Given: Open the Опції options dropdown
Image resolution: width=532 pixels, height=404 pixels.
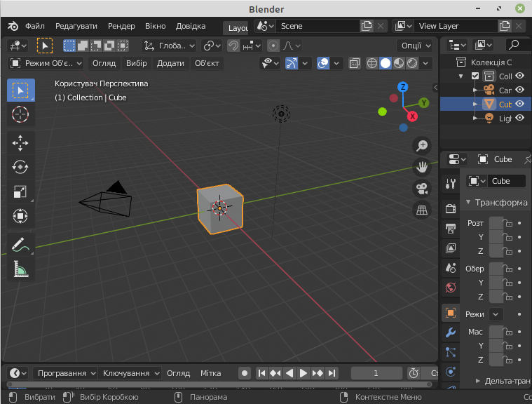Looking at the screenshot, I should tap(415, 46).
